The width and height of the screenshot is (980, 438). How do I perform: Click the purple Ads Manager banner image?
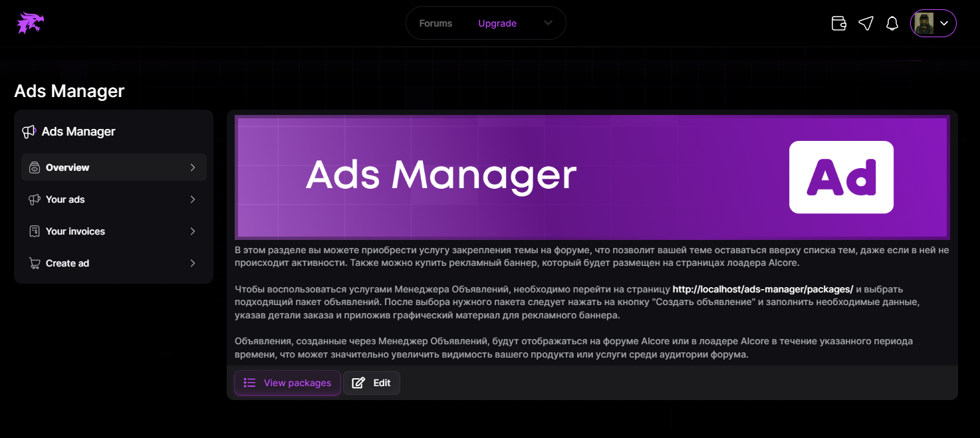point(592,177)
